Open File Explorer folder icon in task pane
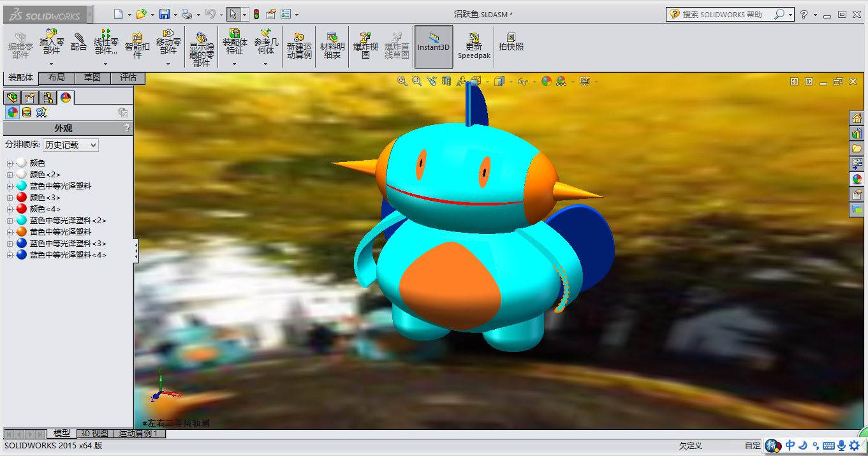Viewport: 868px width, 456px height. [x=857, y=149]
